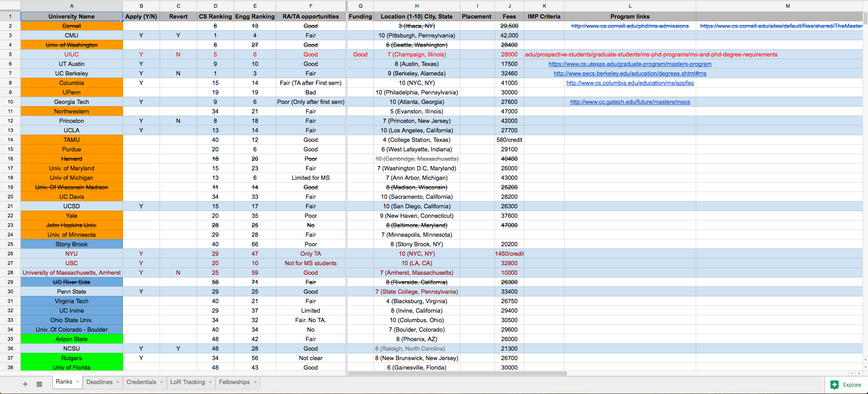Select the CMU university cell
The image size is (868, 394).
[x=71, y=36]
